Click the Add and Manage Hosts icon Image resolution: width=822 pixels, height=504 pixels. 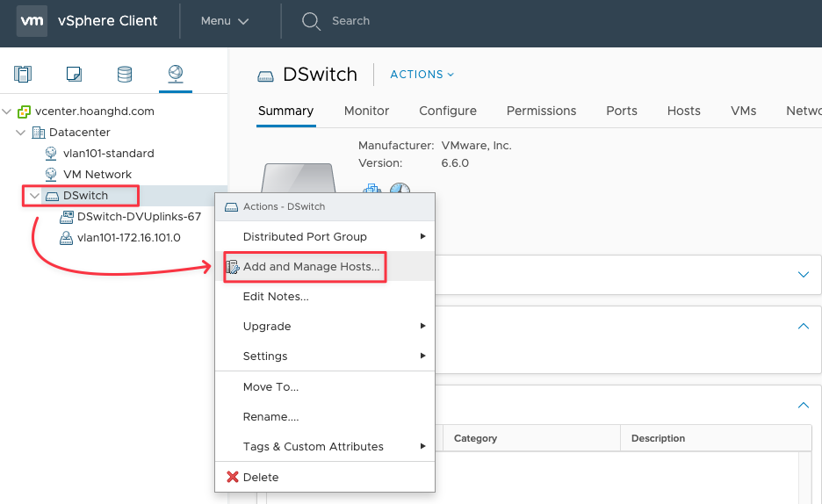[x=233, y=267]
